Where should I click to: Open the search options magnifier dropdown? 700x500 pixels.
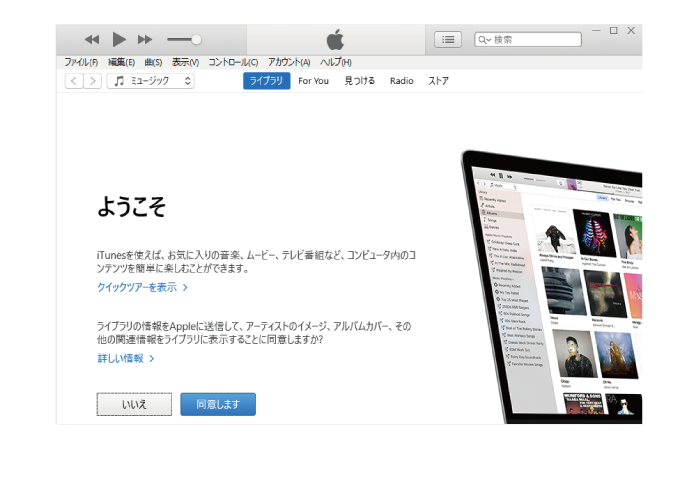484,40
